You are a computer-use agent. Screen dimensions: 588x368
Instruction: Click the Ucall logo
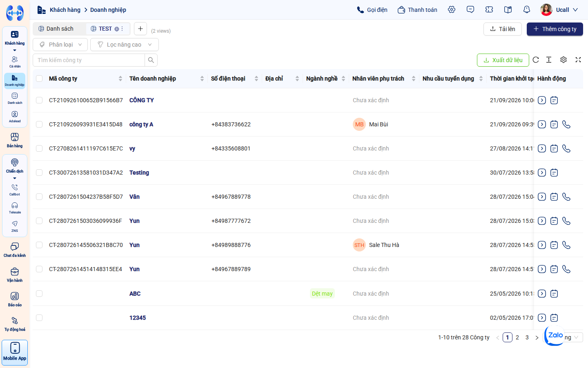click(15, 13)
